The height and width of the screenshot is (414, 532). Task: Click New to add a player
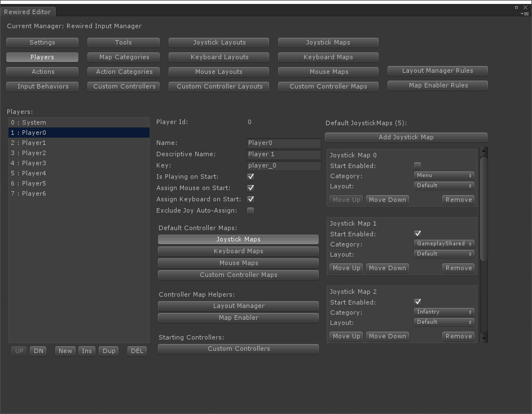[x=65, y=351]
